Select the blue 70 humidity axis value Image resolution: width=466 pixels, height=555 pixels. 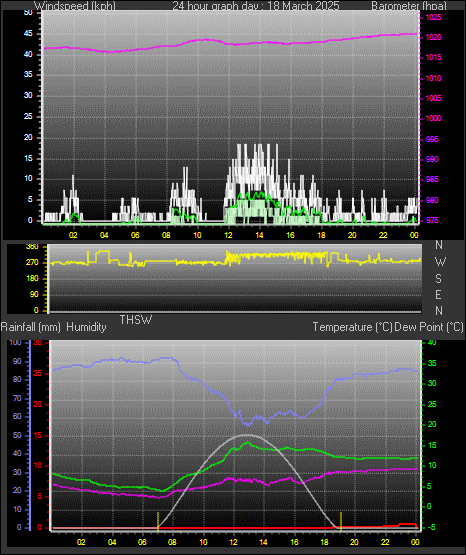[x=17, y=398]
